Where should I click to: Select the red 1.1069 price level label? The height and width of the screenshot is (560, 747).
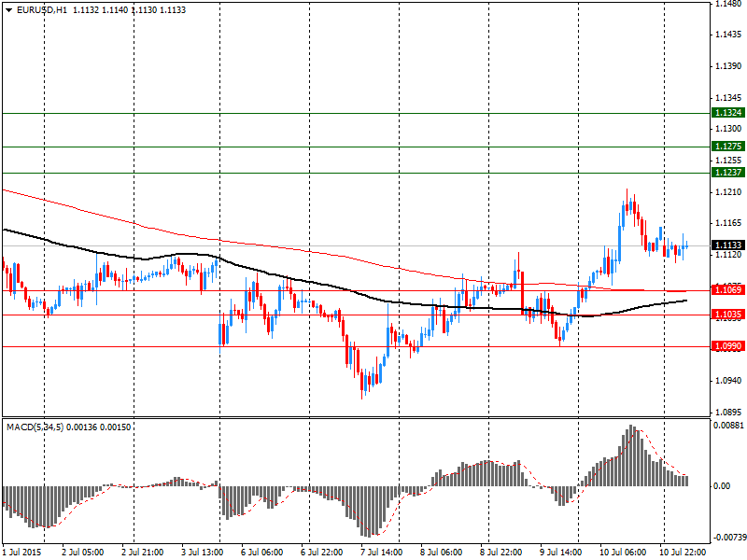(727, 290)
